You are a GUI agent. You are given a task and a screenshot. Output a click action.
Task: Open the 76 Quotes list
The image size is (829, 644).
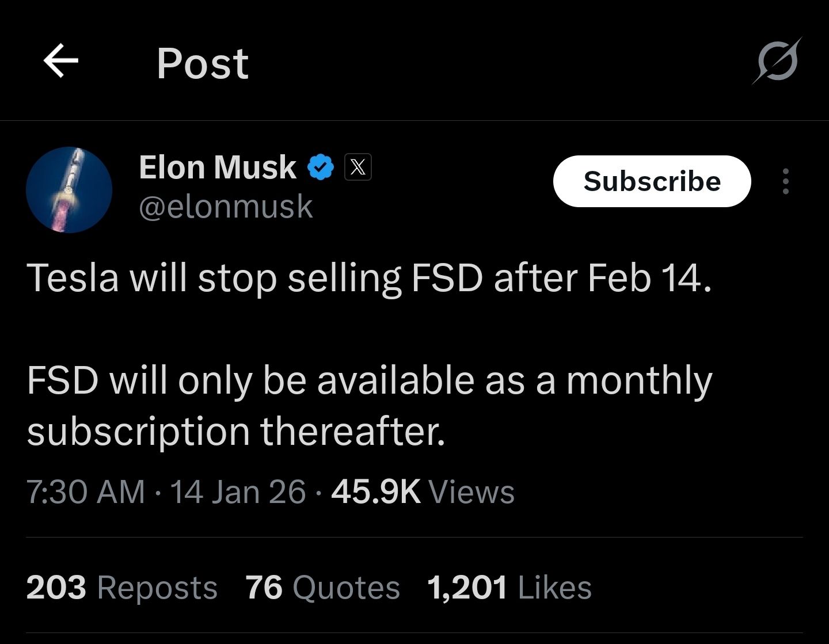[322, 588]
